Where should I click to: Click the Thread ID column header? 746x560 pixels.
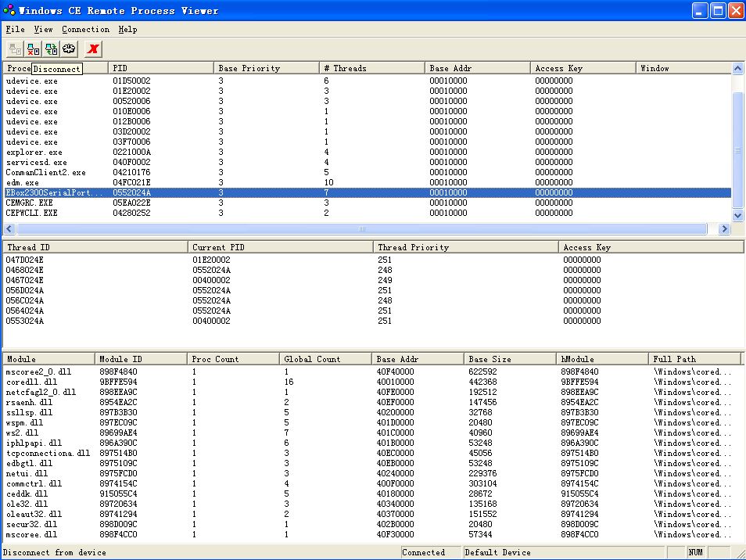(x=95, y=247)
